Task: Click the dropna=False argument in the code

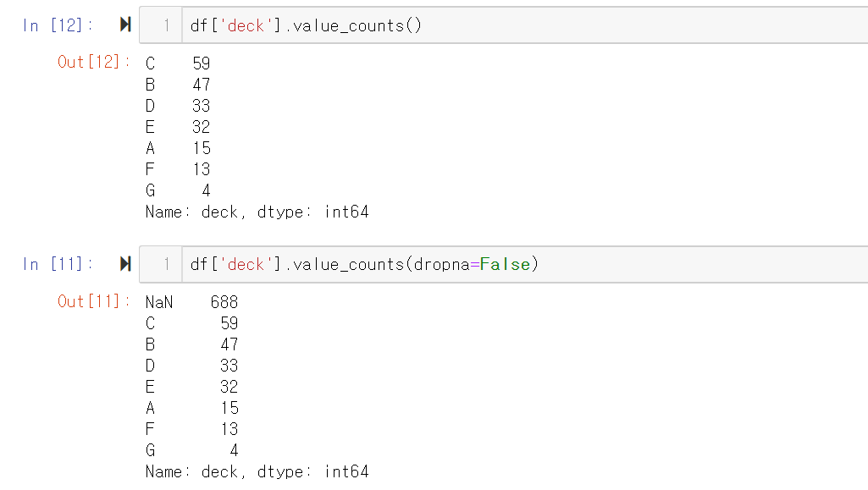Action: point(472,264)
